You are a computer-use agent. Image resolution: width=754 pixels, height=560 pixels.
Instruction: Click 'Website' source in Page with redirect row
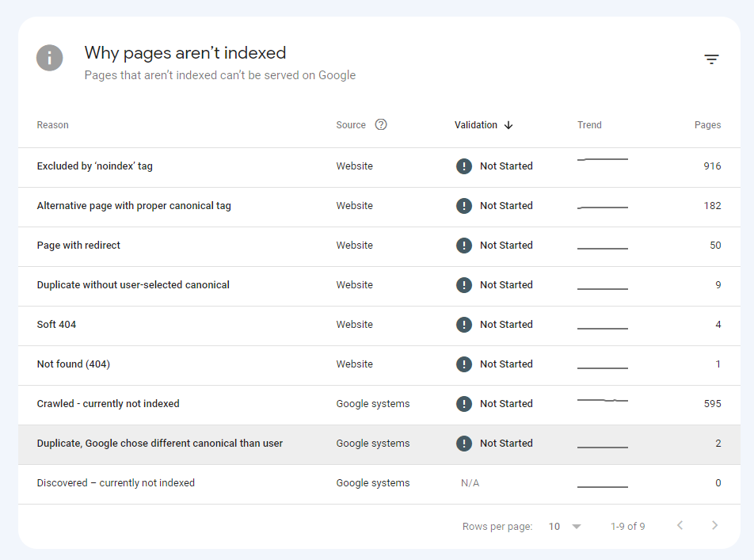tap(354, 246)
